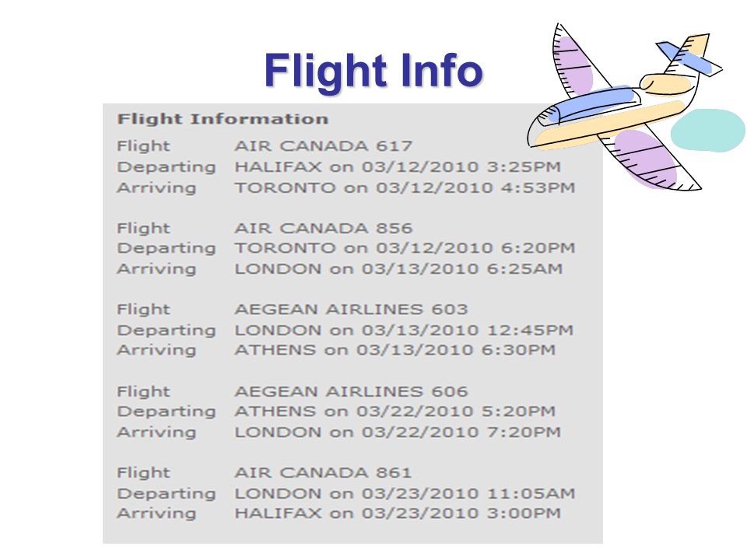Viewport: 747px width, 560px height.
Task: Select the AIR CANADA 856 flight text
Action: click(323, 228)
